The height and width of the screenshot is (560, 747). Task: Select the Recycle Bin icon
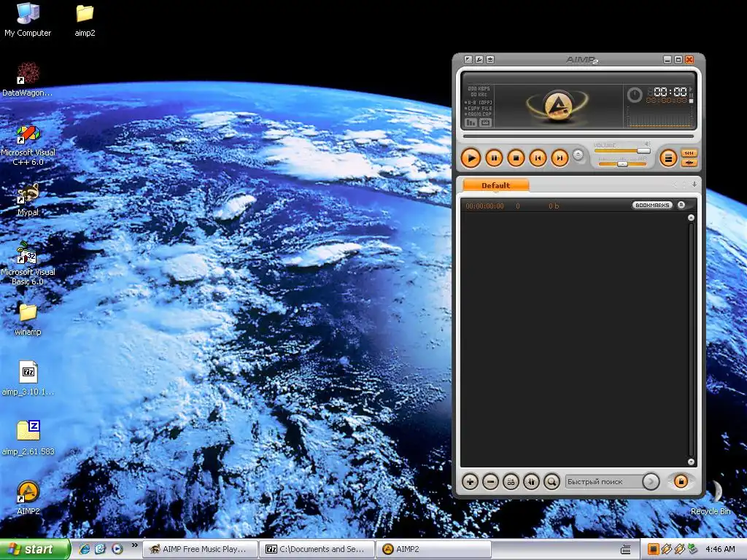711,497
